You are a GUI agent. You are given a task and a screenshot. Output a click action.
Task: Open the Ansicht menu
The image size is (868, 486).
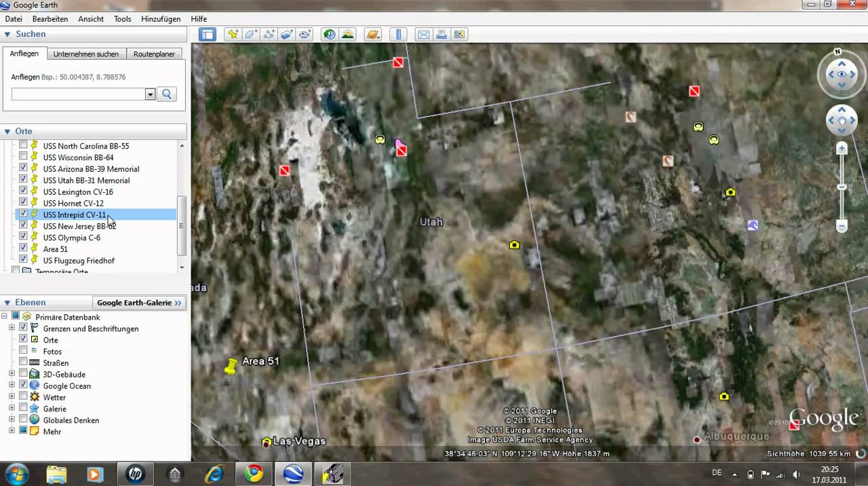91,19
